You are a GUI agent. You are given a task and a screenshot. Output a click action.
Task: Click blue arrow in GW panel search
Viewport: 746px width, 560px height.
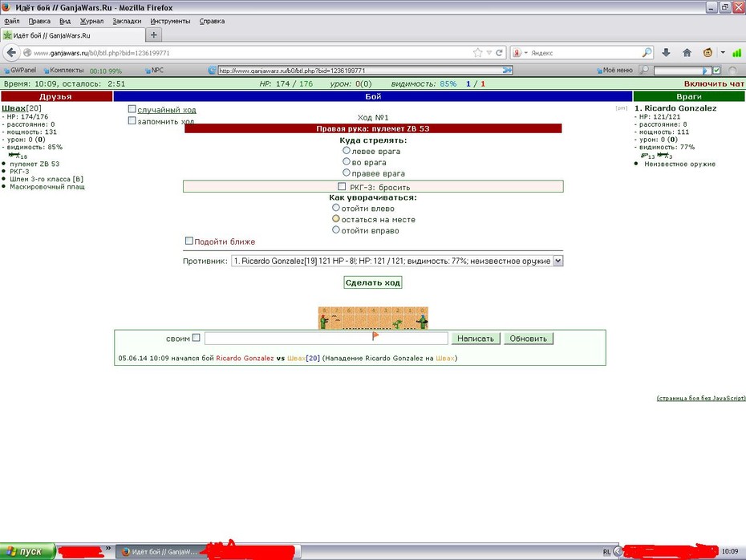click(707, 71)
